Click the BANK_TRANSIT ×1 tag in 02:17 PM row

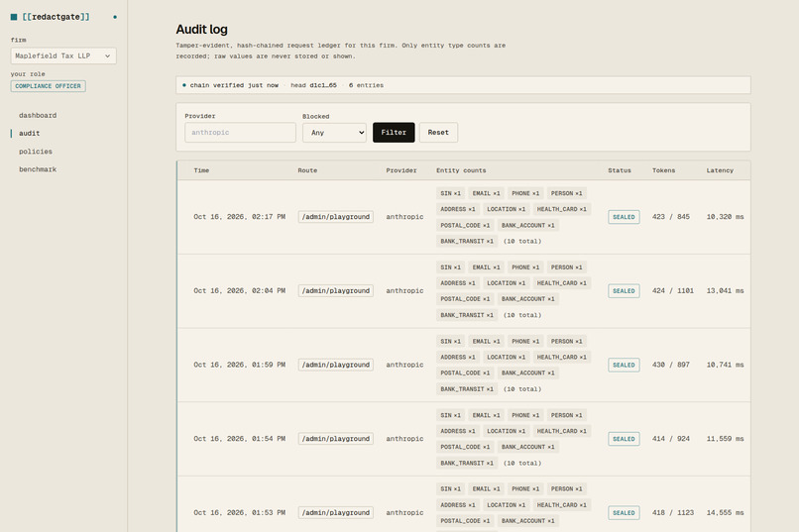(467, 242)
